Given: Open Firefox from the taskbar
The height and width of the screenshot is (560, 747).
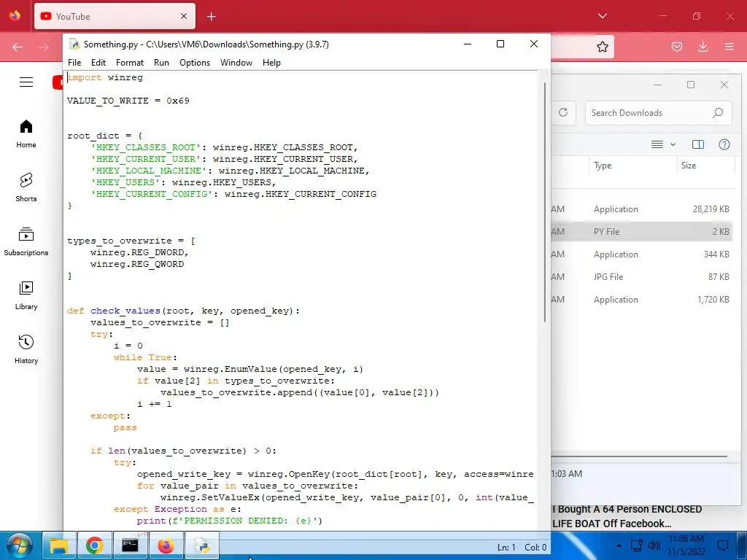Looking at the screenshot, I should (x=166, y=545).
